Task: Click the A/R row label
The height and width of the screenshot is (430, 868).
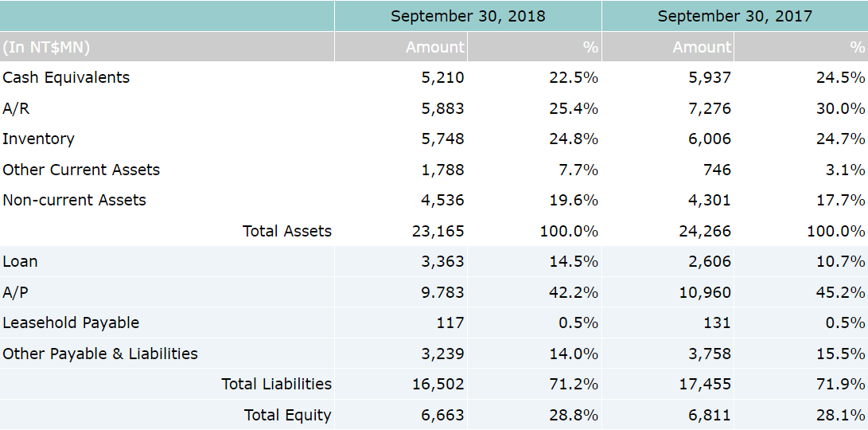Action: (17, 108)
